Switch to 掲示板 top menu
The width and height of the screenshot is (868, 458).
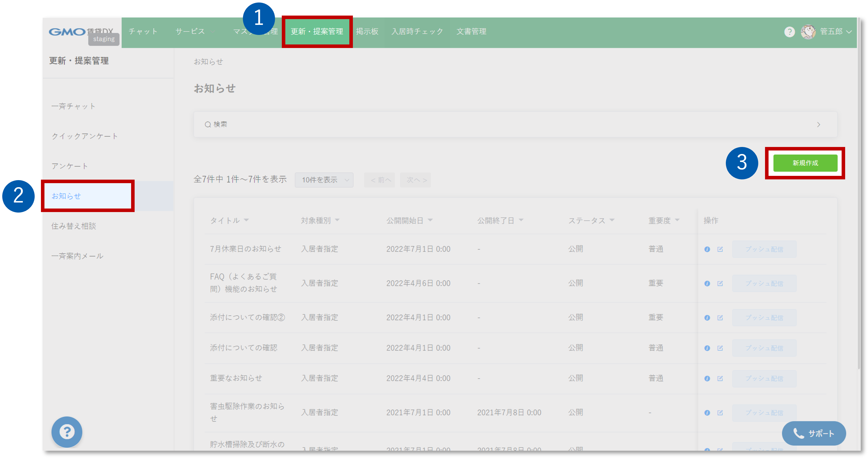(x=367, y=32)
